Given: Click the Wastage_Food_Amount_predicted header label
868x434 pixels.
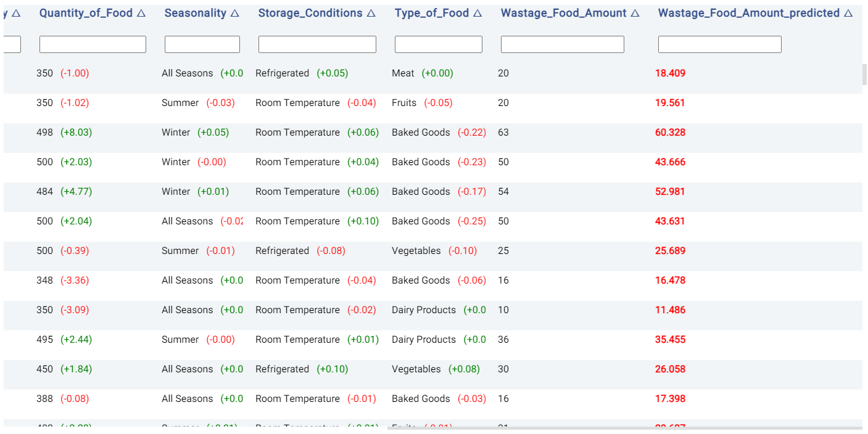Looking at the screenshot, I should [x=749, y=13].
